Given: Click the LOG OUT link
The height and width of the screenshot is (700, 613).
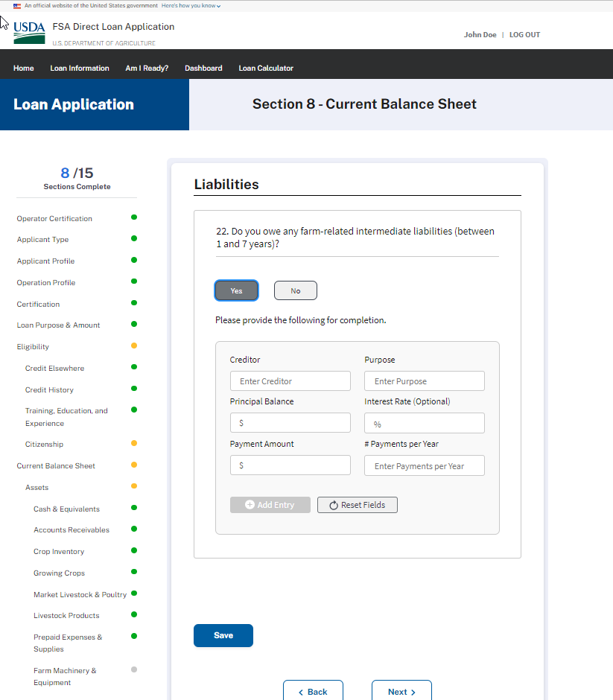Looking at the screenshot, I should click(524, 35).
